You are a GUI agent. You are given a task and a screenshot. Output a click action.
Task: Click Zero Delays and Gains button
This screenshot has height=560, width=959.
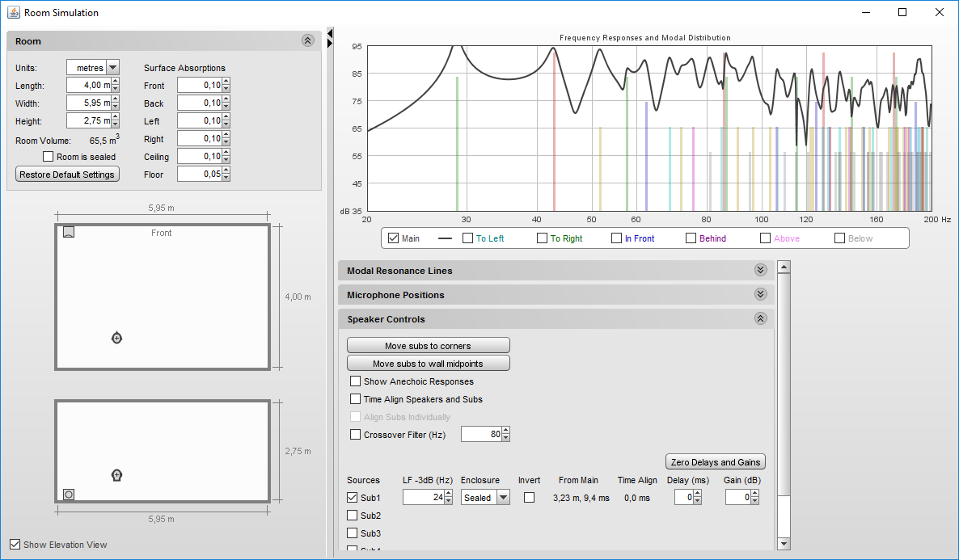pyautogui.click(x=715, y=462)
